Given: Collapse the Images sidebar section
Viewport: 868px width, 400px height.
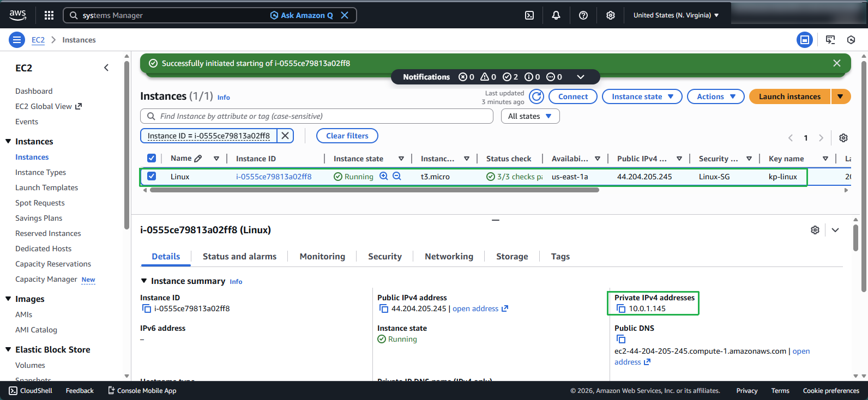Looking at the screenshot, I should coord(8,299).
